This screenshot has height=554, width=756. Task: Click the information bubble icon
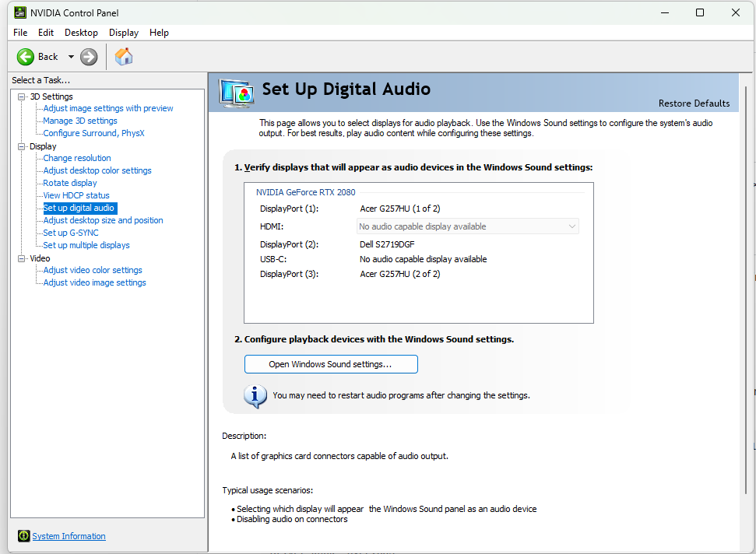point(255,396)
